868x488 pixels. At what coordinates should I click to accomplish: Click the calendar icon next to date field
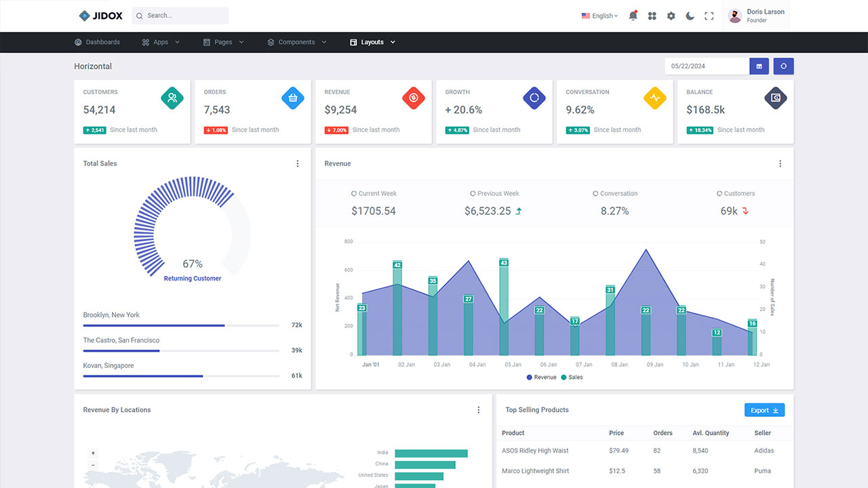coord(759,66)
